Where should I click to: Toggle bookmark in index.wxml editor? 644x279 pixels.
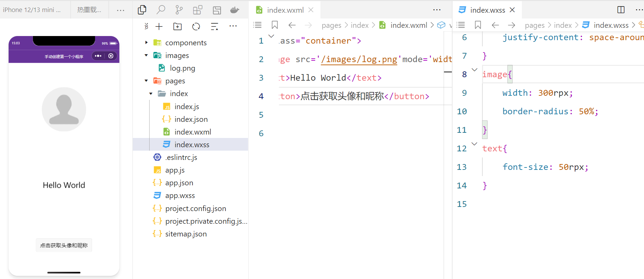coord(274,25)
